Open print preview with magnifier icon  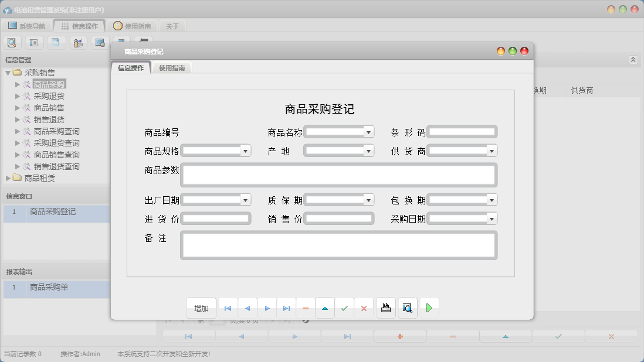pos(408,308)
